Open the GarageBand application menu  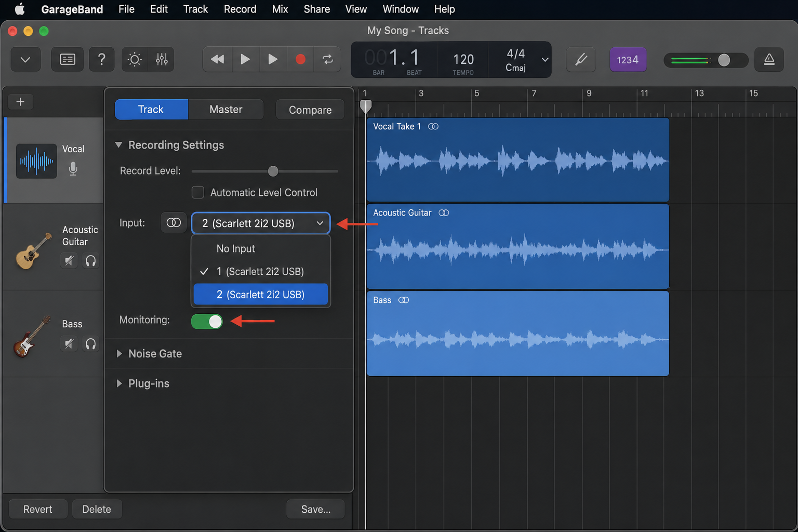[x=72, y=9]
